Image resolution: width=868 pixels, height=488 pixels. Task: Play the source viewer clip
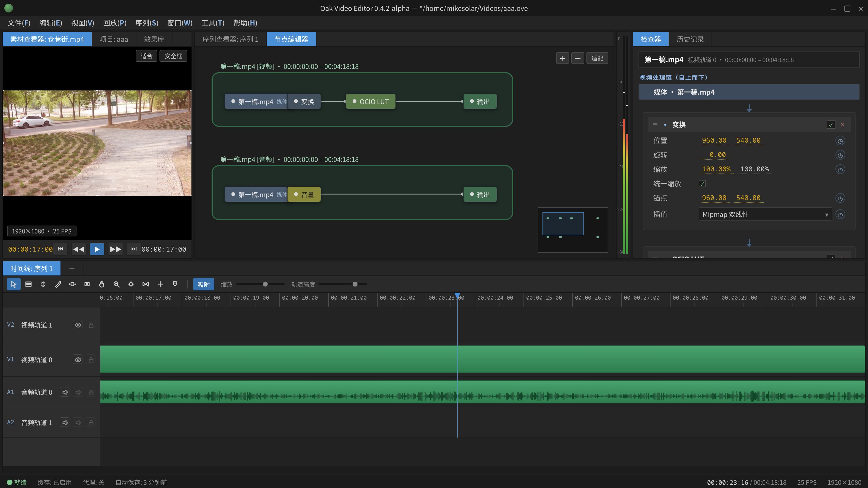pos(97,249)
